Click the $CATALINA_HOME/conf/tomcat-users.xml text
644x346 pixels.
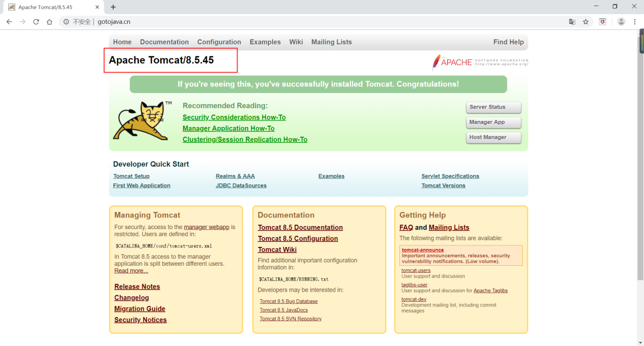pyautogui.click(x=163, y=246)
